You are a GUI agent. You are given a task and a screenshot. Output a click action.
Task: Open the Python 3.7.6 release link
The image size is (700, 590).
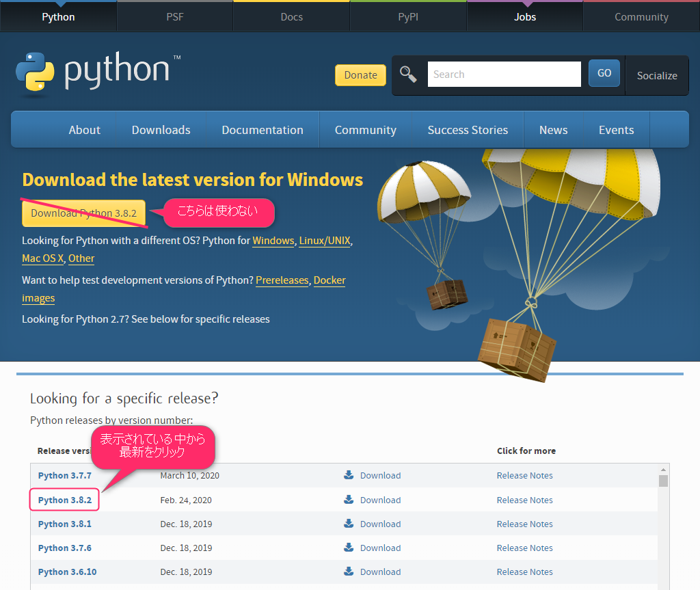(x=65, y=548)
